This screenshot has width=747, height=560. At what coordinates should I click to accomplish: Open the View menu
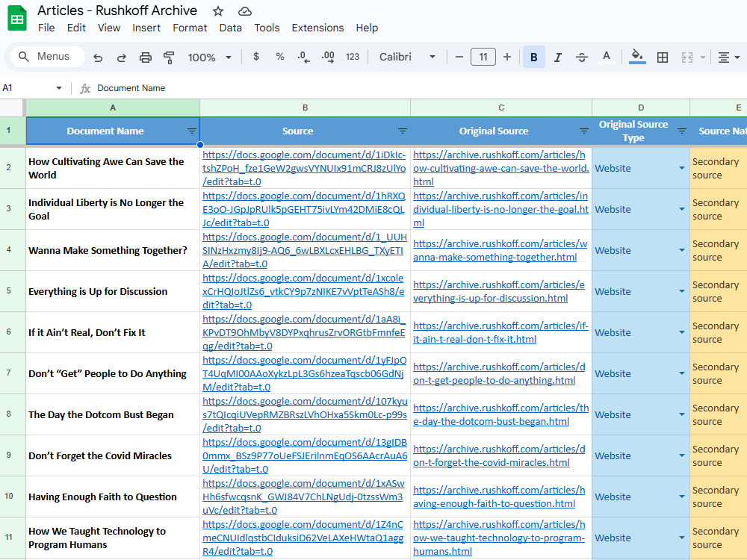(109, 28)
